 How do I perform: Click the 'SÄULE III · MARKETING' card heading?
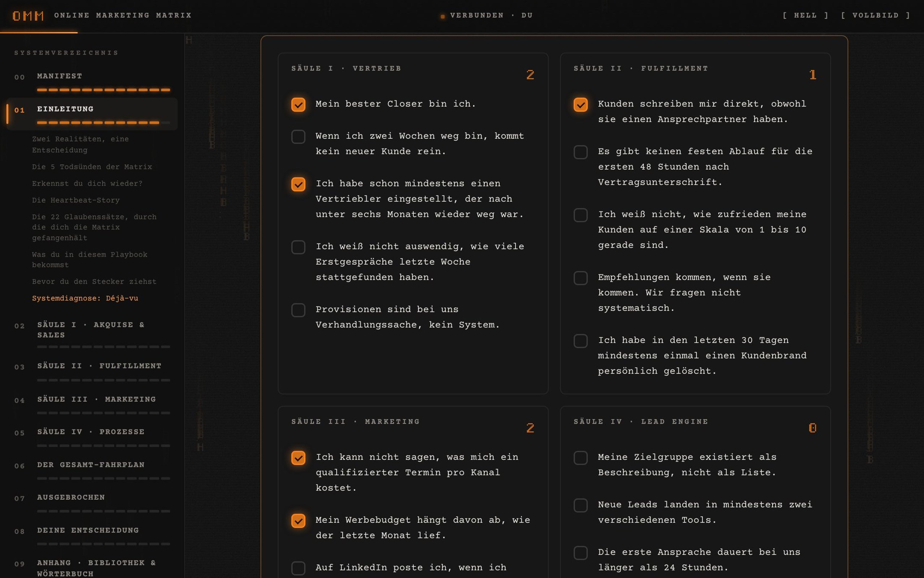pos(356,422)
